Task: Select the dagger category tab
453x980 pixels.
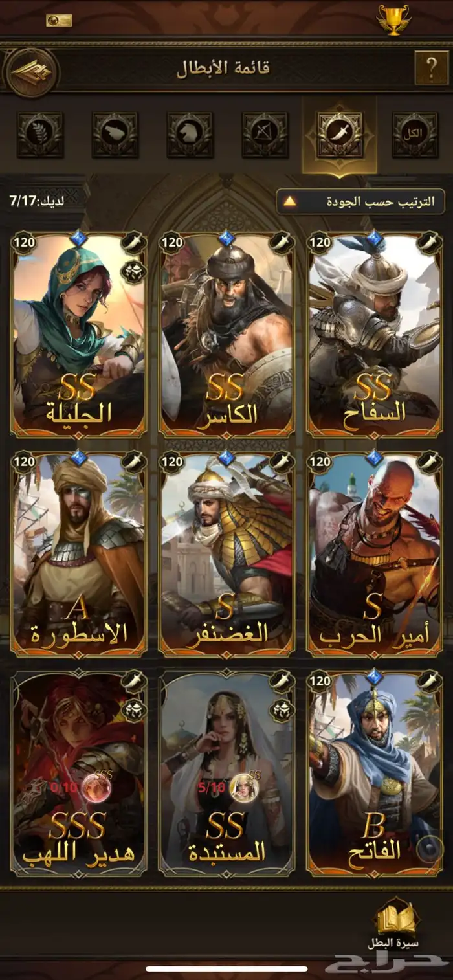Action: 340,135
